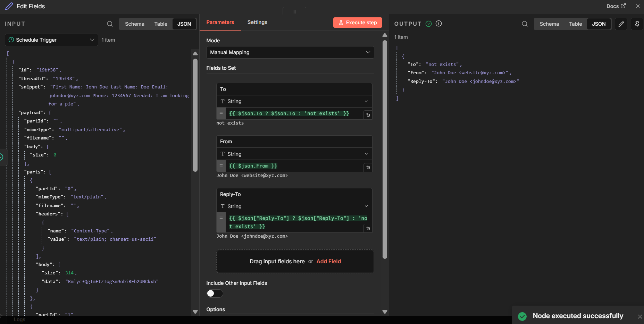Click the Execute step button
644x324 pixels.
(x=358, y=23)
